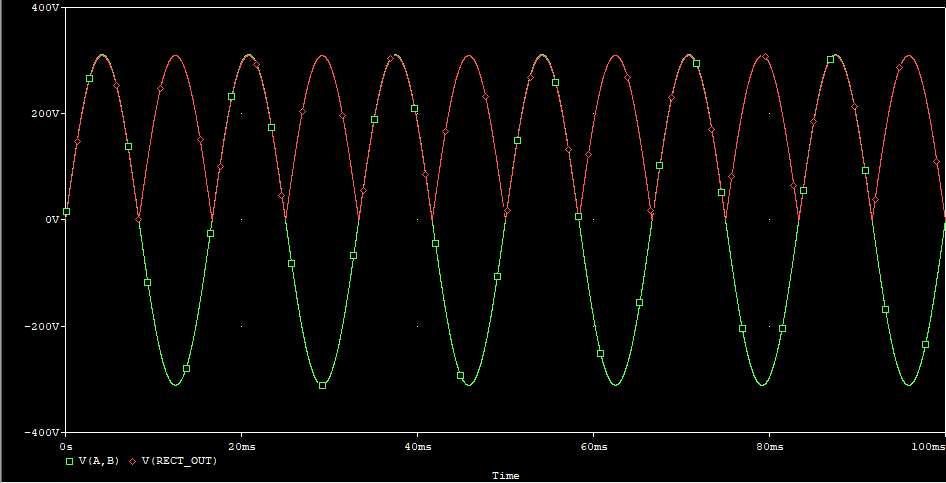The image size is (946, 483).
Task: Click the green square legend symbol for V(A,B)
Action: [69, 461]
